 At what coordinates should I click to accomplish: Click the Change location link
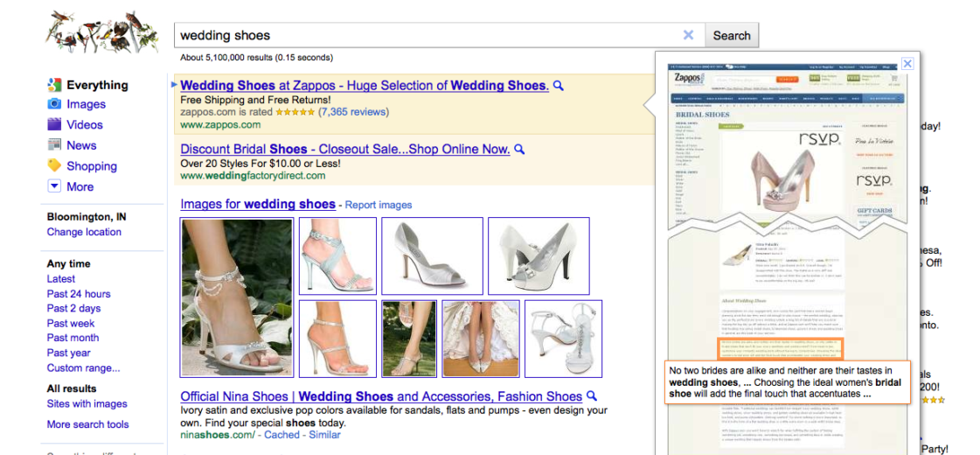84,232
